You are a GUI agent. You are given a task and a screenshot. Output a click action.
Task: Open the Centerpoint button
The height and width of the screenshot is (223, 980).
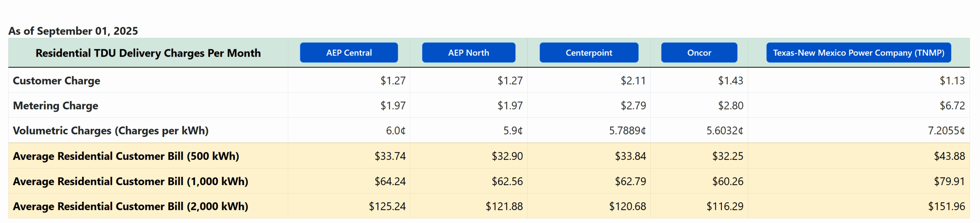click(x=589, y=53)
